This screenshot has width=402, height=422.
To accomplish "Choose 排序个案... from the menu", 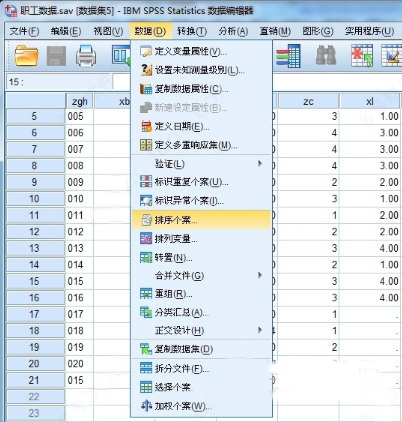I will [201, 220].
